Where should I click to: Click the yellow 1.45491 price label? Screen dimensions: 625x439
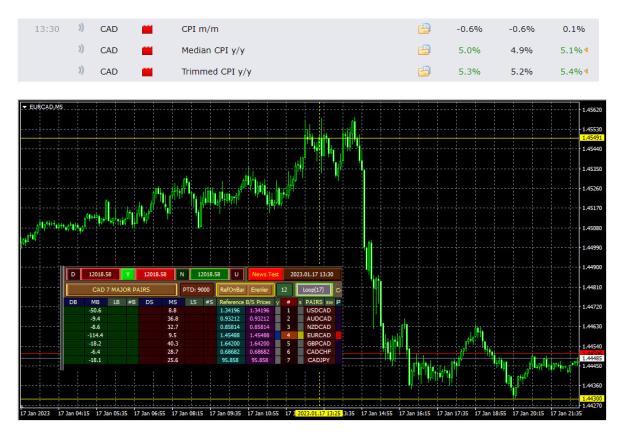pos(592,138)
